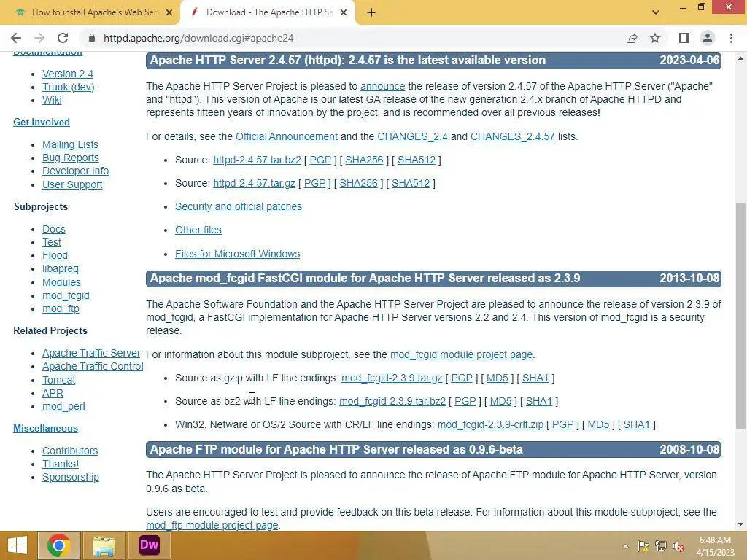
Task: Click the scrollbar up arrow
Action: (x=740, y=58)
